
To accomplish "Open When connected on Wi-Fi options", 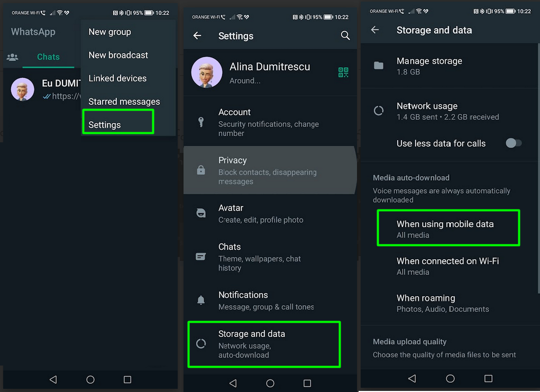I will [450, 266].
